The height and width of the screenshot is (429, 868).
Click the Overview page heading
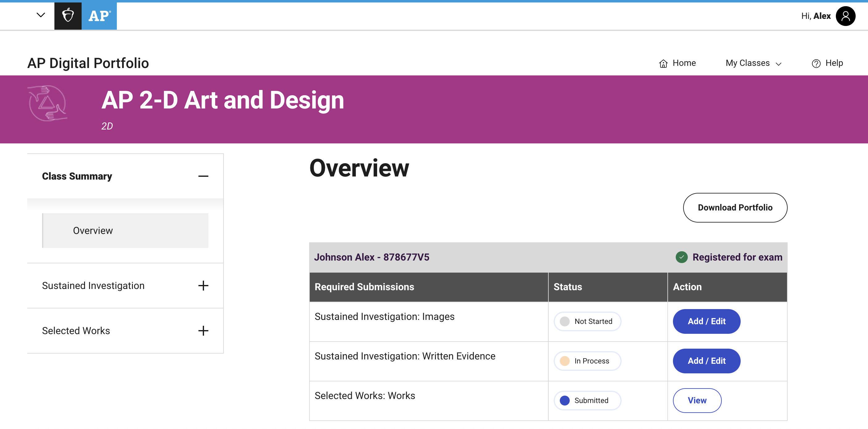click(x=359, y=168)
